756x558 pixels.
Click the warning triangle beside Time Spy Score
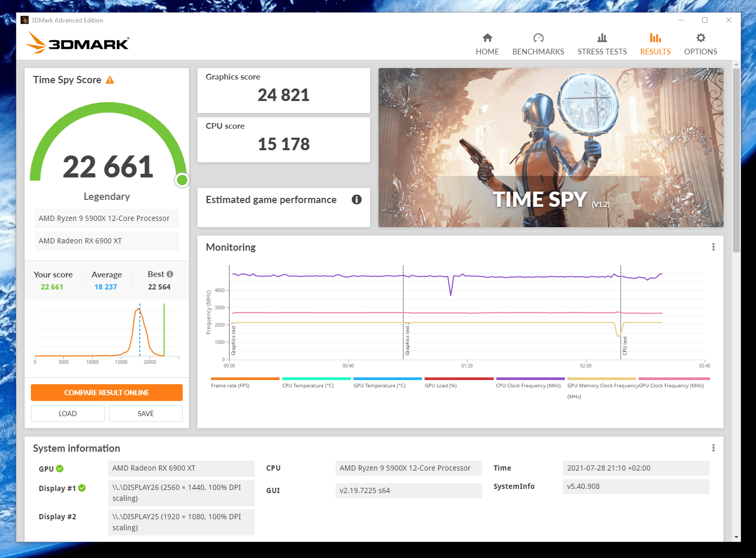click(x=110, y=80)
